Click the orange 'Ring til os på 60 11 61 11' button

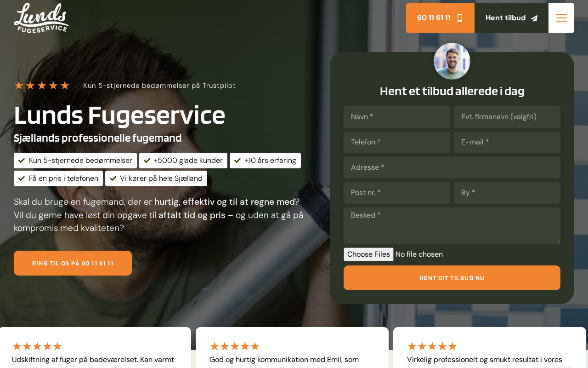coord(73,263)
